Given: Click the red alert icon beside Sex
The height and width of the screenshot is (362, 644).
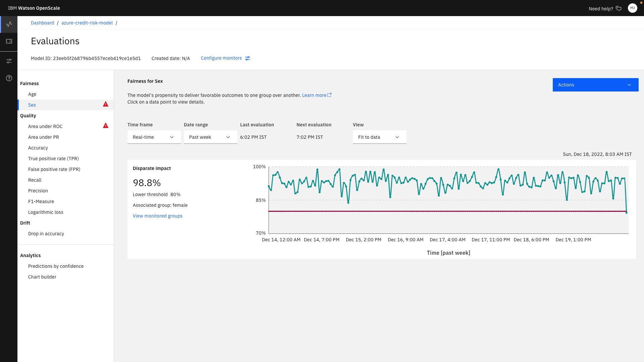Looking at the screenshot, I should [x=106, y=104].
